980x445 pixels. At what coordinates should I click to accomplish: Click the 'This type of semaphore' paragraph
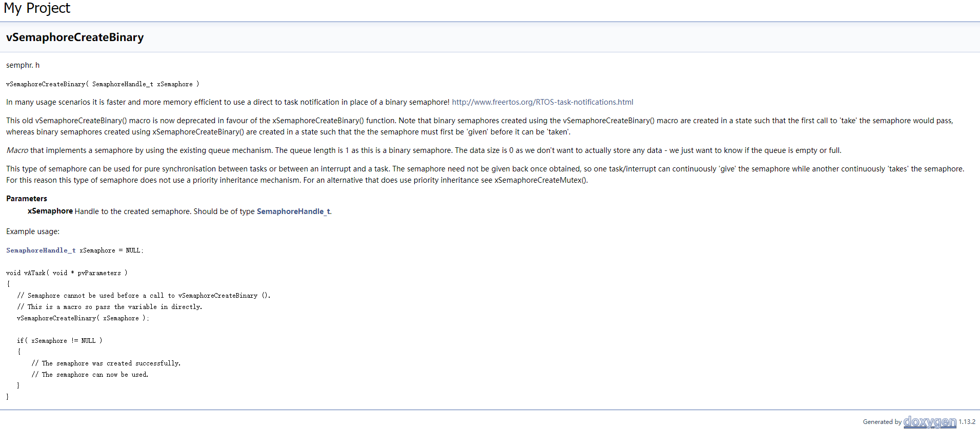485,175
